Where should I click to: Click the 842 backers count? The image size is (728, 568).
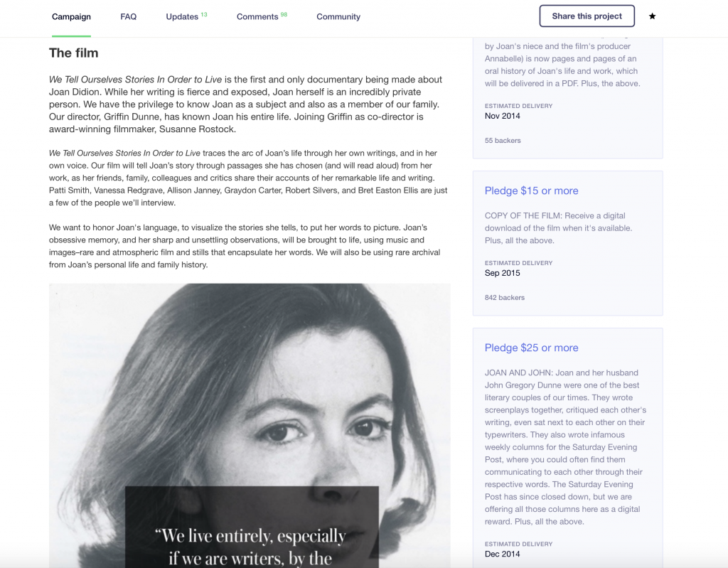(504, 298)
